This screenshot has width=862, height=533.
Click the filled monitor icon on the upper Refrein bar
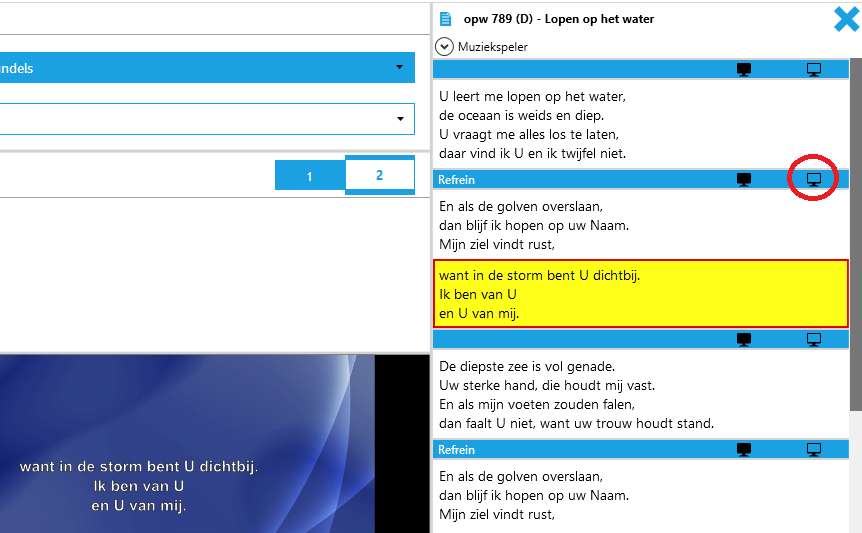[744, 180]
